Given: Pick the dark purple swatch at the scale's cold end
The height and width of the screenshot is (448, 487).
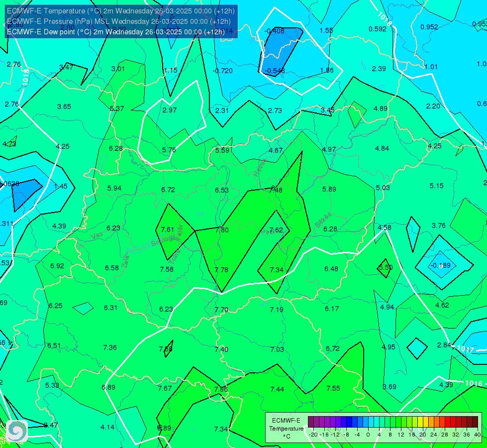Looking at the screenshot, I should click(x=311, y=422).
